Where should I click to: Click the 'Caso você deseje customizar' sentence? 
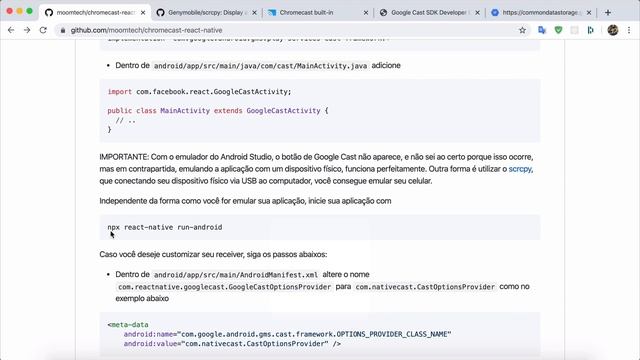[x=213, y=254]
